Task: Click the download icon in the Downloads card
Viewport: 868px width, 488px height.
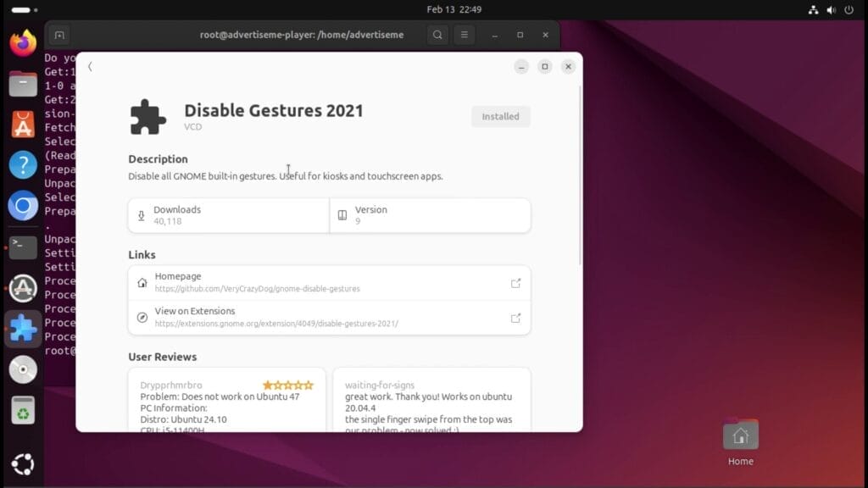Action: click(x=142, y=215)
